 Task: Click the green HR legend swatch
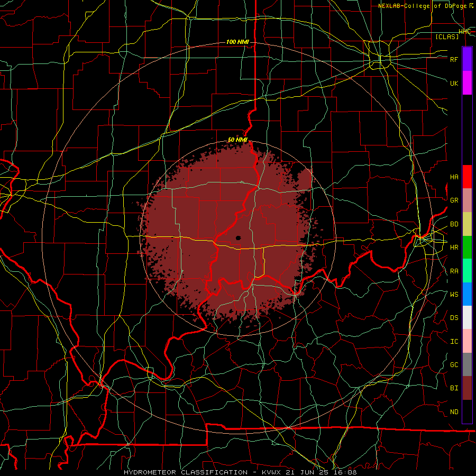(x=467, y=248)
